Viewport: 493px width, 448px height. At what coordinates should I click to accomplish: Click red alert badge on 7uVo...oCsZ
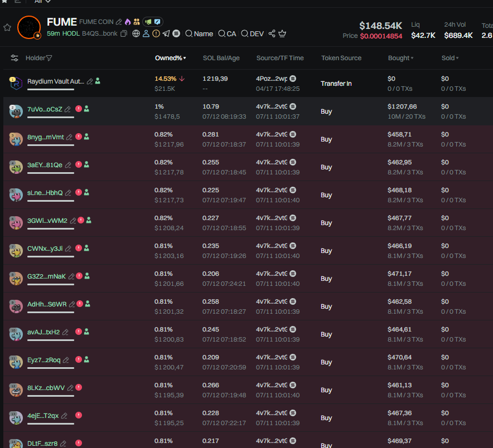[x=79, y=109]
